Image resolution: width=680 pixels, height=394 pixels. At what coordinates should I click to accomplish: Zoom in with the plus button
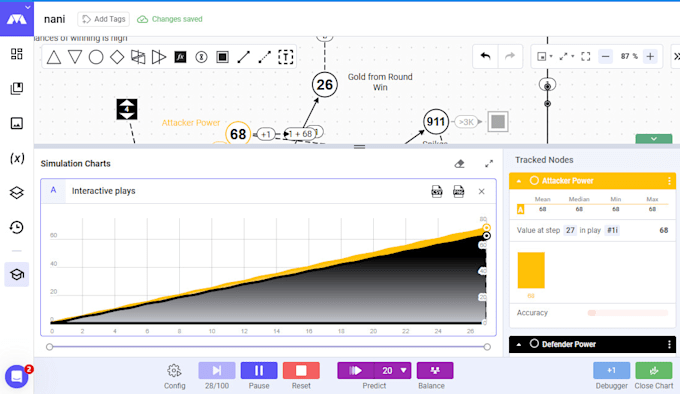pyautogui.click(x=650, y=56)
